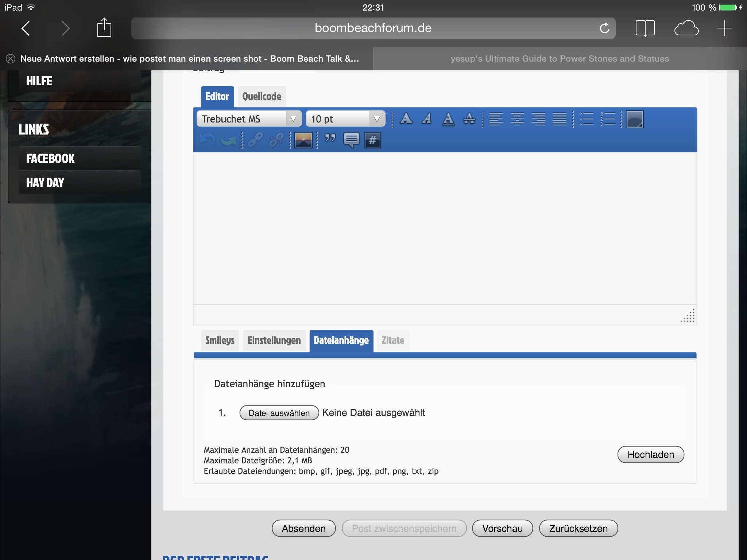Insert a quote block

(x=330, y=139)
